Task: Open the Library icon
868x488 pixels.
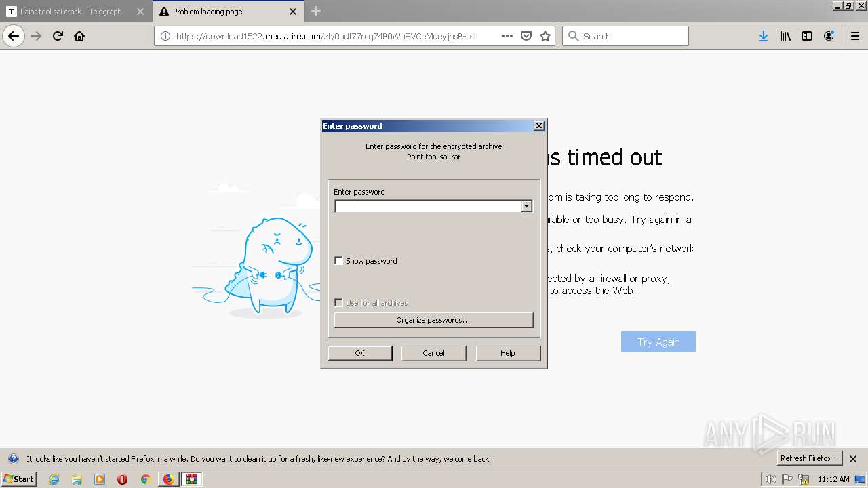Action: (785, 36)
